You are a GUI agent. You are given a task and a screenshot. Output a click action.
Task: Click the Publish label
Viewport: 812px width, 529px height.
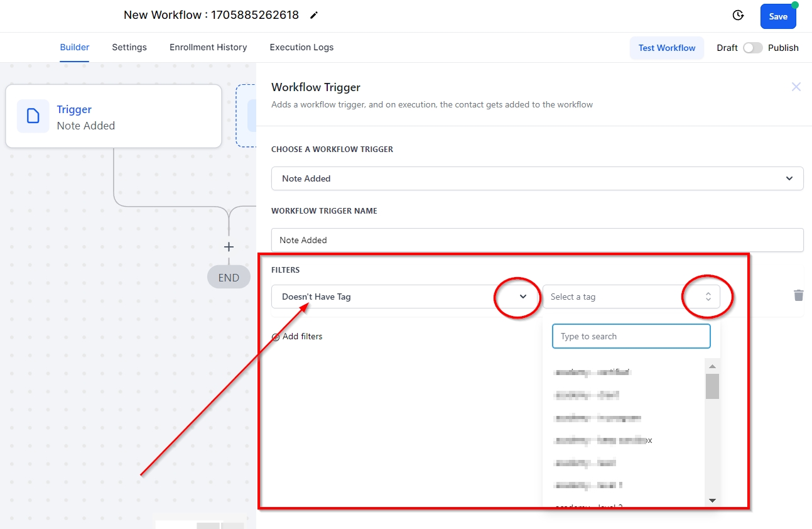tap(783, 48)
